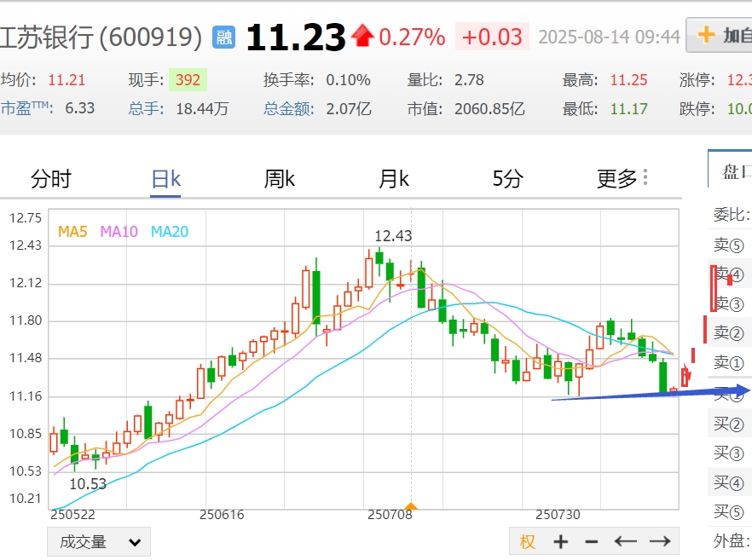Click the stock name 江苏银行(600919)
The image size is (752, 560).
tap(101, 38)
